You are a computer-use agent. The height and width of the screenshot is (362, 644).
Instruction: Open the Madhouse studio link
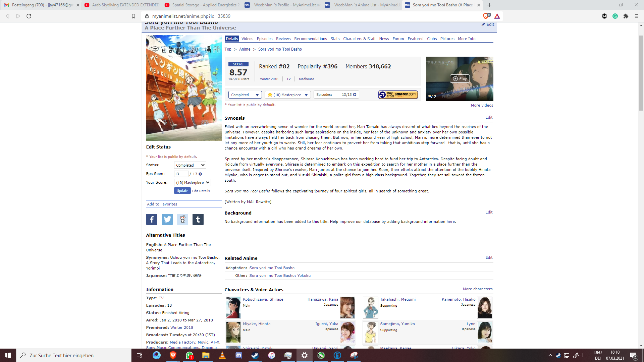pyautogui.click(x=307, y=79)
